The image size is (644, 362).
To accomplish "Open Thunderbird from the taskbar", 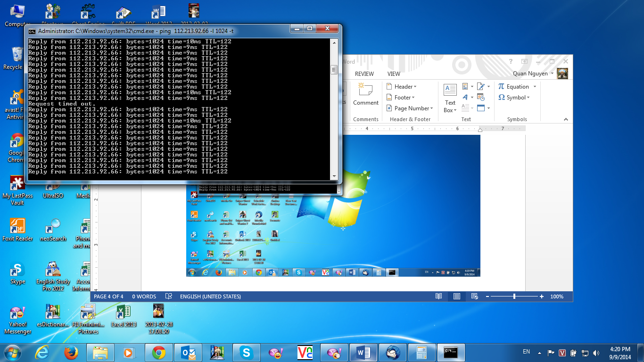I will point(392,353).
